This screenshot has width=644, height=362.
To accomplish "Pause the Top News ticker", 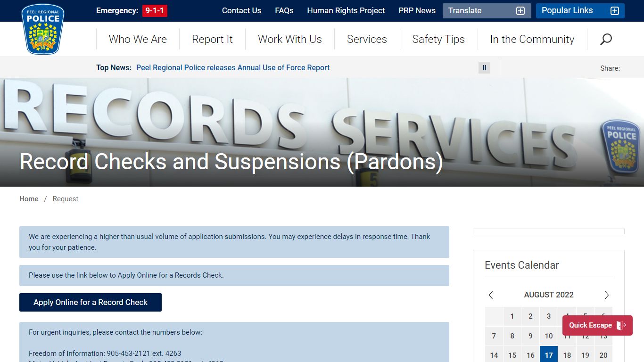I will click(x=484, y=67).
